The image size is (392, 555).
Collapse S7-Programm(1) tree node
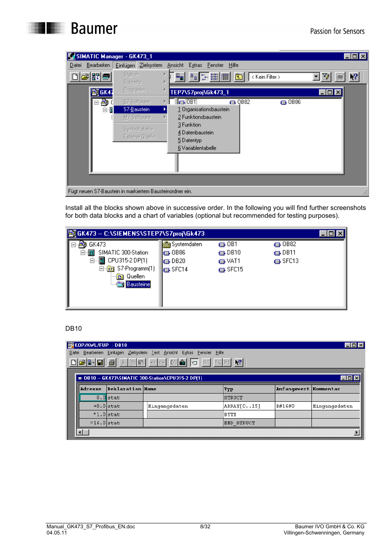[102, 269]
